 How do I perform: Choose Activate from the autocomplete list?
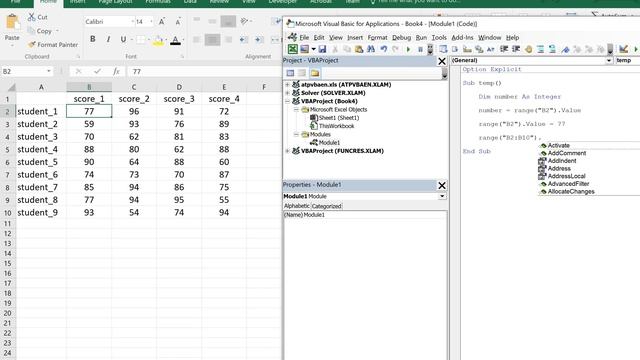(558, 145)
